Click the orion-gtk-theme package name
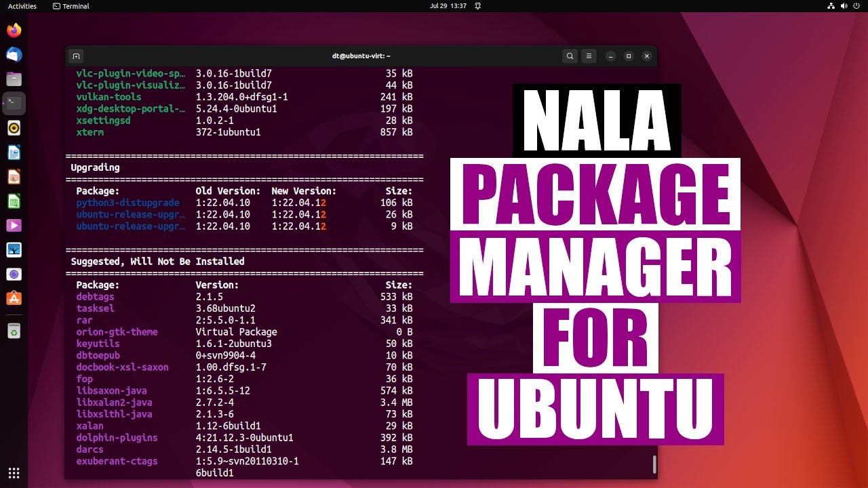This screenshot has width=868, height=488. point(117,332)
